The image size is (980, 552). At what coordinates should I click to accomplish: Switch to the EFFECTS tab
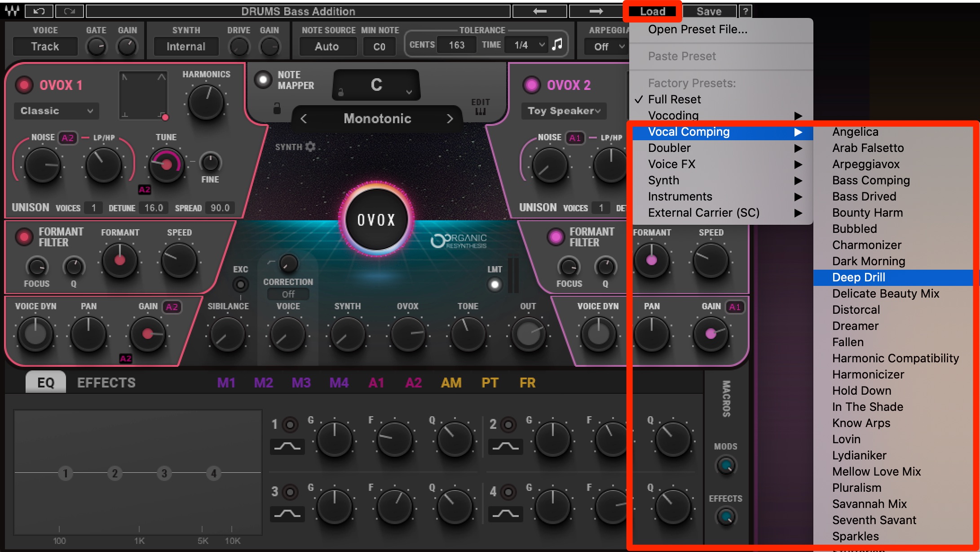(x=106, y=383)
